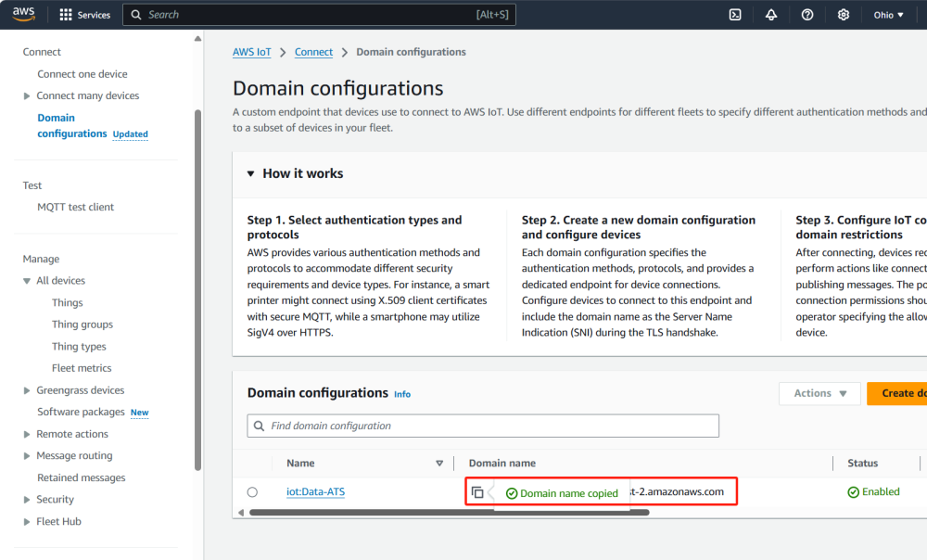Click the magnifier icon in the domain search box
The image size is (927, 560).
(259, 426)
